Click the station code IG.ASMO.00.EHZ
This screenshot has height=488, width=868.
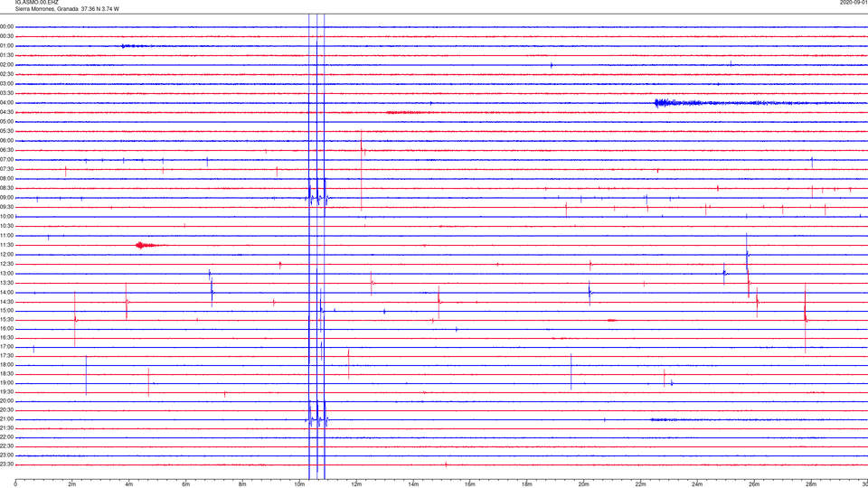[x=36, y=3]
